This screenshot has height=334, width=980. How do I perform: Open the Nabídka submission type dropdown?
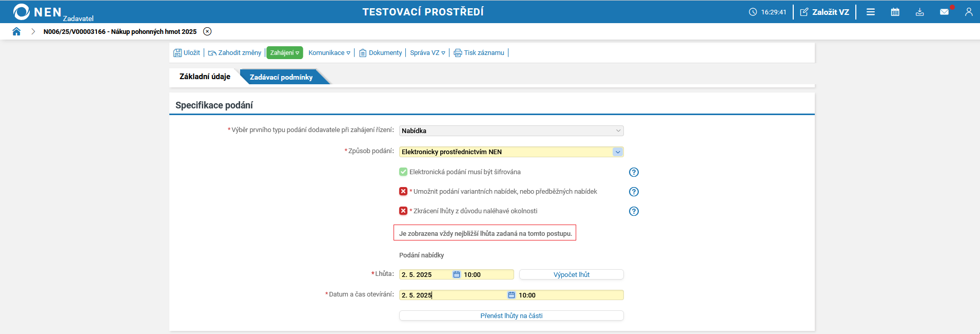pyautogui.click(x=511, y=131)
